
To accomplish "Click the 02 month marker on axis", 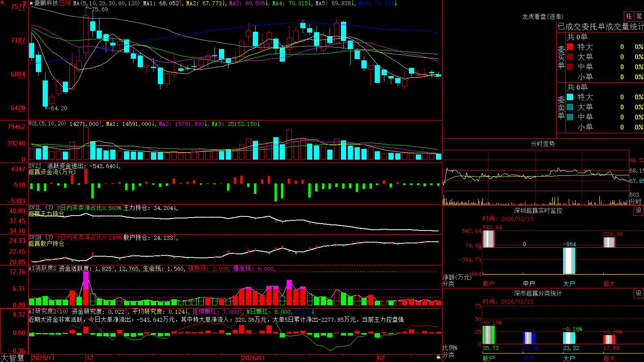I will pos(381,358).
